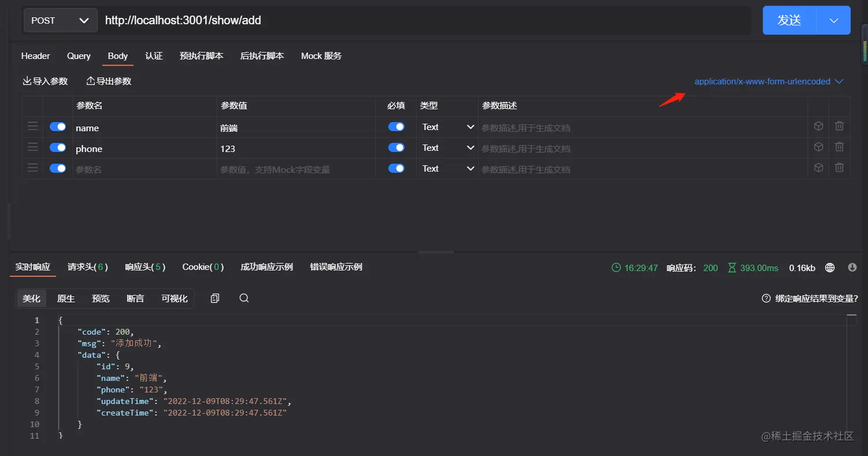This screenshot has width=868, height=456.
Task: Click the trash icon in the empty row
Action: [x=839, y=168]
